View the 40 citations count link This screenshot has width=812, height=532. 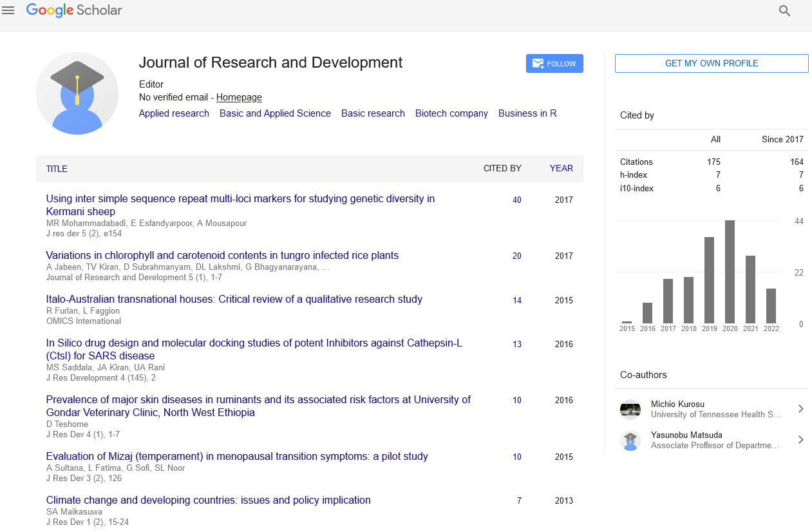pyautogui.click(x=516, y=200)
